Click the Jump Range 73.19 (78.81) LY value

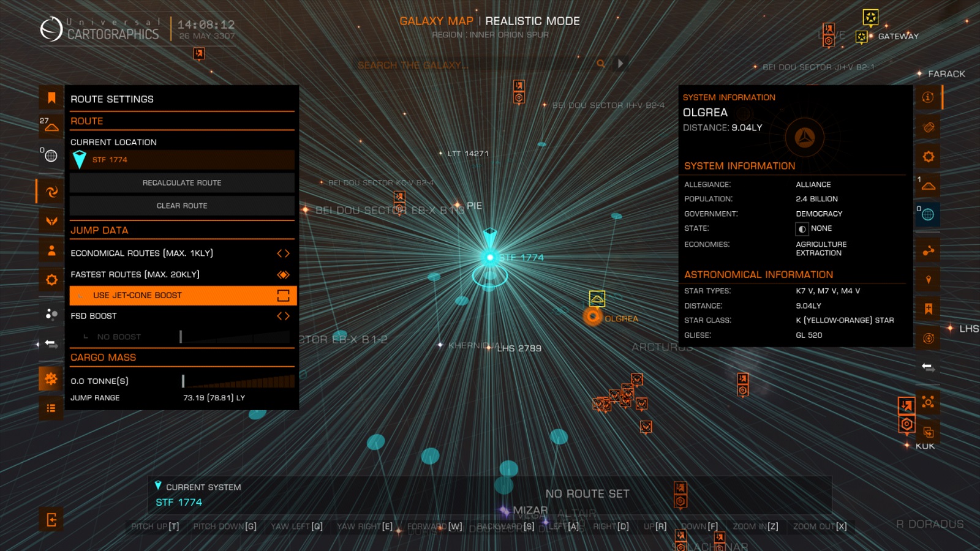[214, 398]
